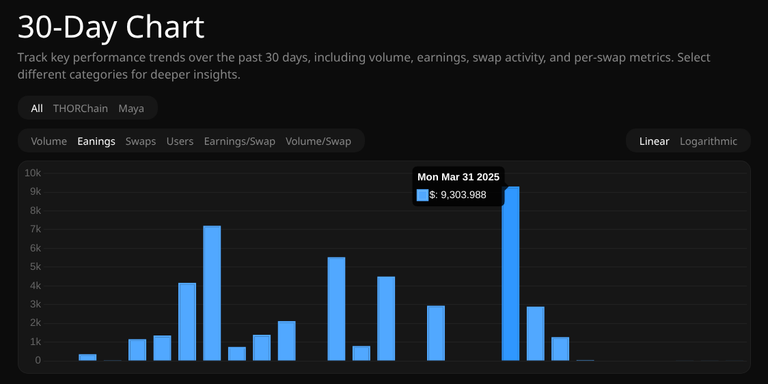Image resolution: width=768 pixels, height=384 pixels.
Task: Enable Linear scale
Action: (654, 141)
